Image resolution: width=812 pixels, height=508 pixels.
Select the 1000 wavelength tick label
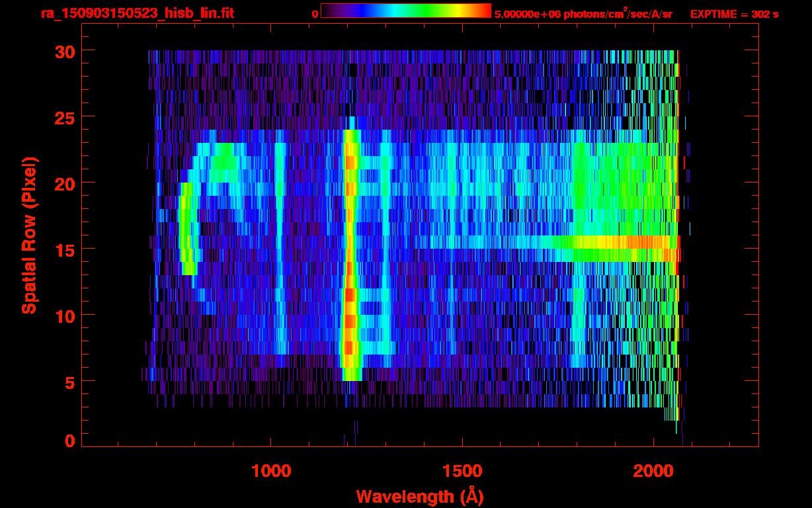pyautogui.click(x=271, y=471)
